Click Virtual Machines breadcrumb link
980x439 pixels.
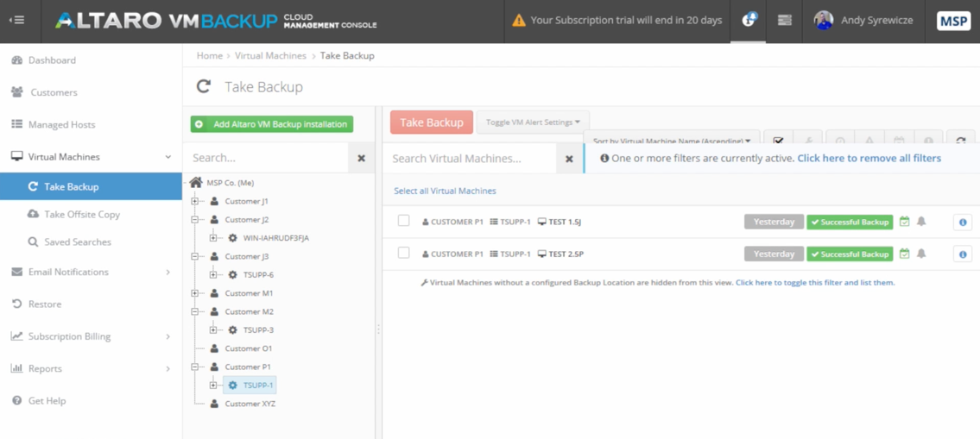(x=270, y=55)
